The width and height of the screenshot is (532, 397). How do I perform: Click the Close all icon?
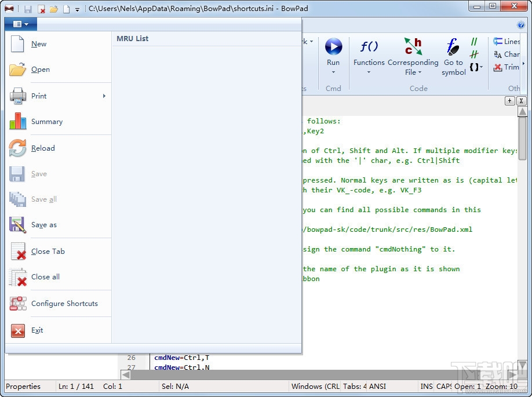coord(18,277)
